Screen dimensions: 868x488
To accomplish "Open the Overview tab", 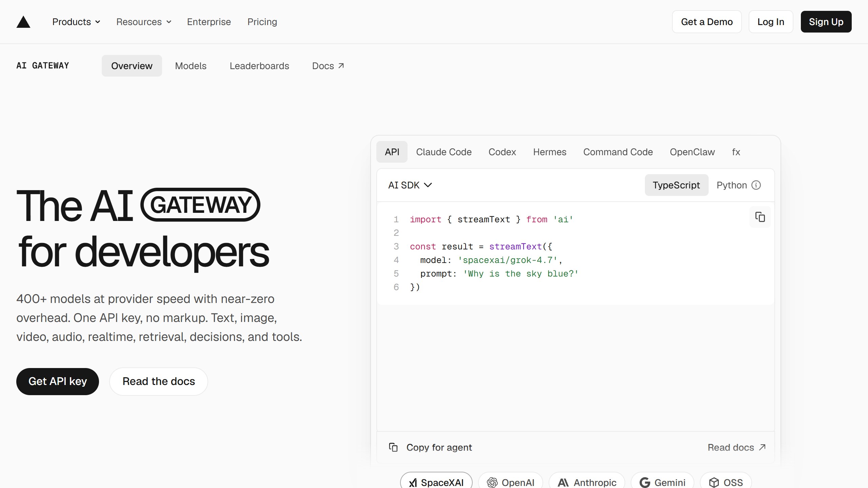I will coord(132,66).
